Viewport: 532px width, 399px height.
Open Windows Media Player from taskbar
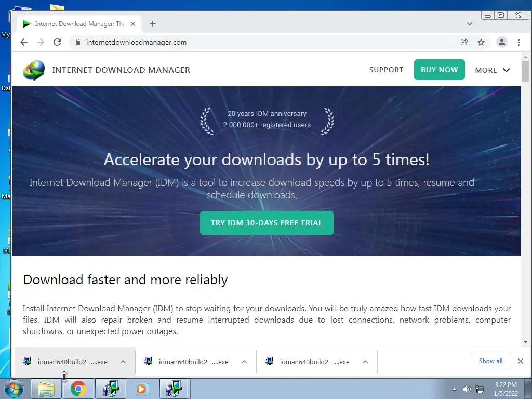(x=141, y=389)
